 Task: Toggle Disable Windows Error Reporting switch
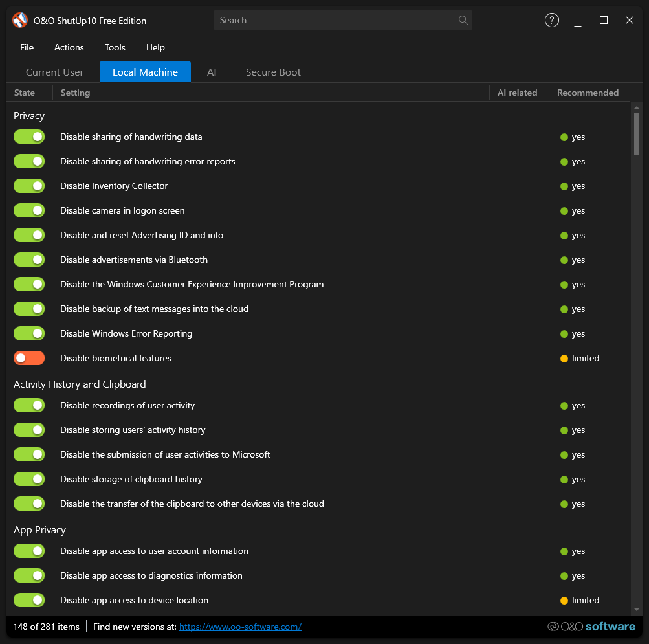(x=29, y=333)
